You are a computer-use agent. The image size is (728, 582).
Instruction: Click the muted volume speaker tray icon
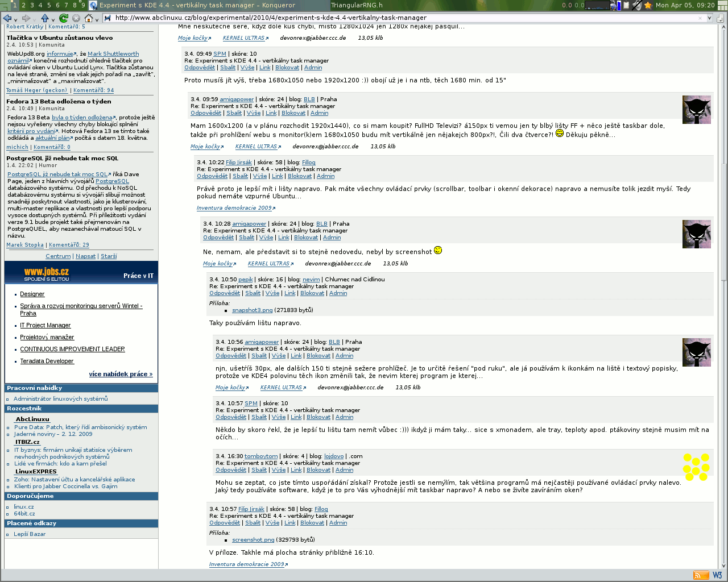[637, 5]
